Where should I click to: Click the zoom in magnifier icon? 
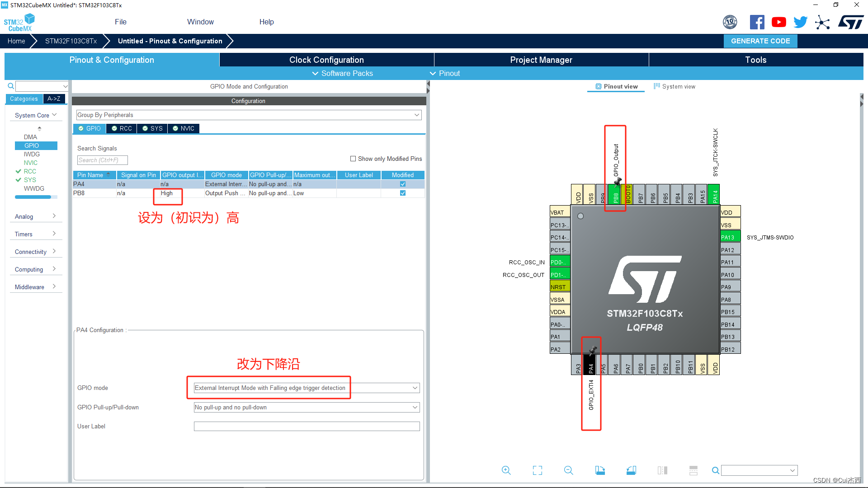[506, 470]
